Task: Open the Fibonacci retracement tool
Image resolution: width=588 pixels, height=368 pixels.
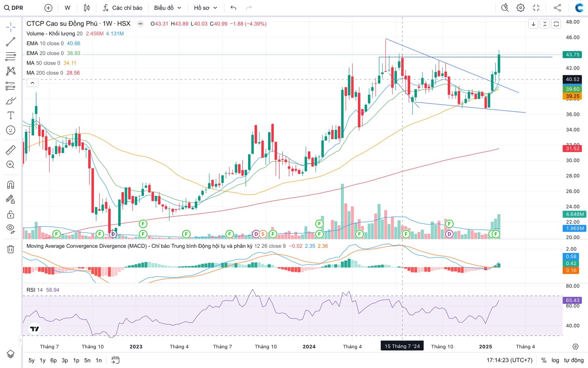Action: coord(10,56)
